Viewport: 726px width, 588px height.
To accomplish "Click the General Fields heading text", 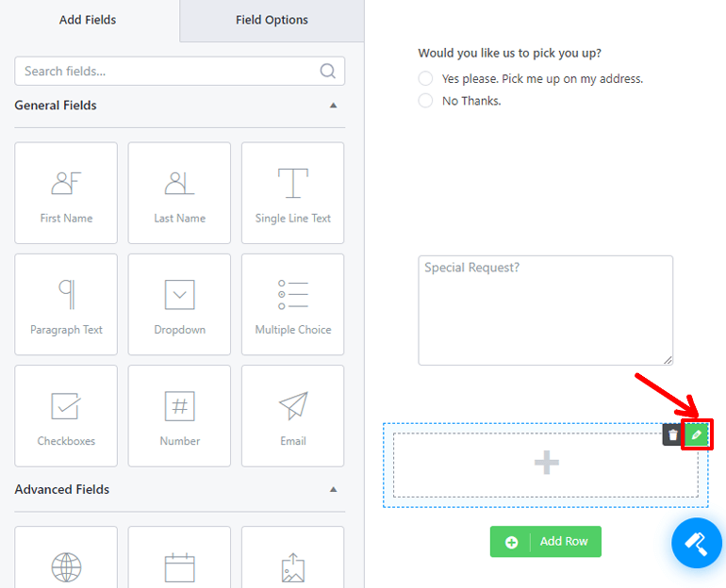I will pyautogui.click(x=56, y=106).
